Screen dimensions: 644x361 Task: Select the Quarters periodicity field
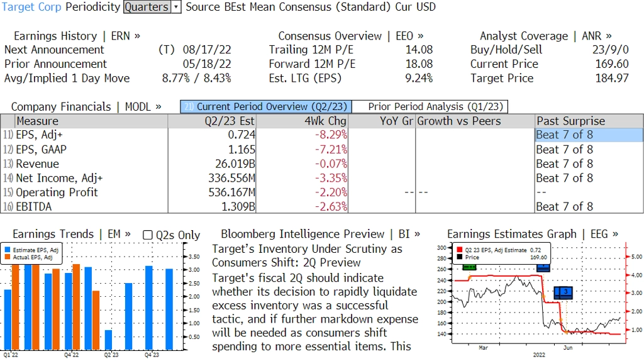pyautogui.click(x=147, y=7)
